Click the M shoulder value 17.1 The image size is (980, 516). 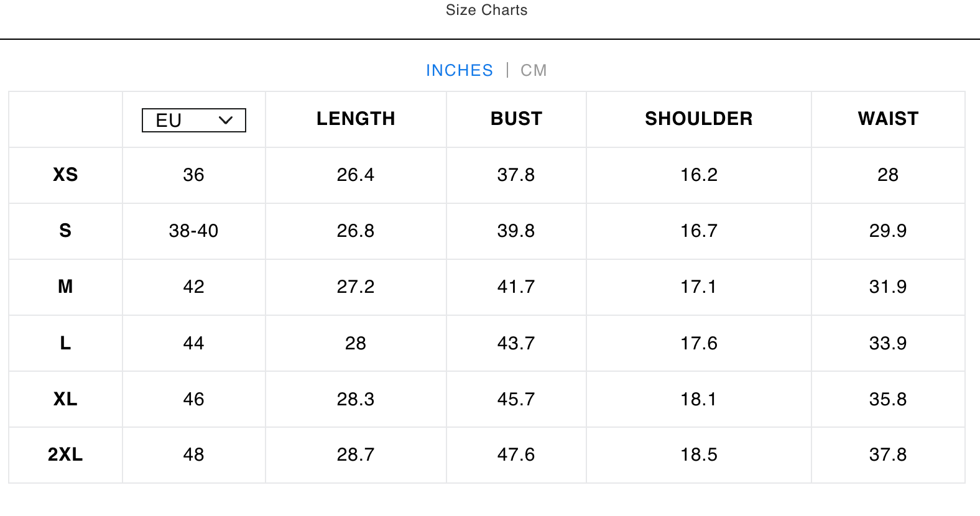[698, 287]
